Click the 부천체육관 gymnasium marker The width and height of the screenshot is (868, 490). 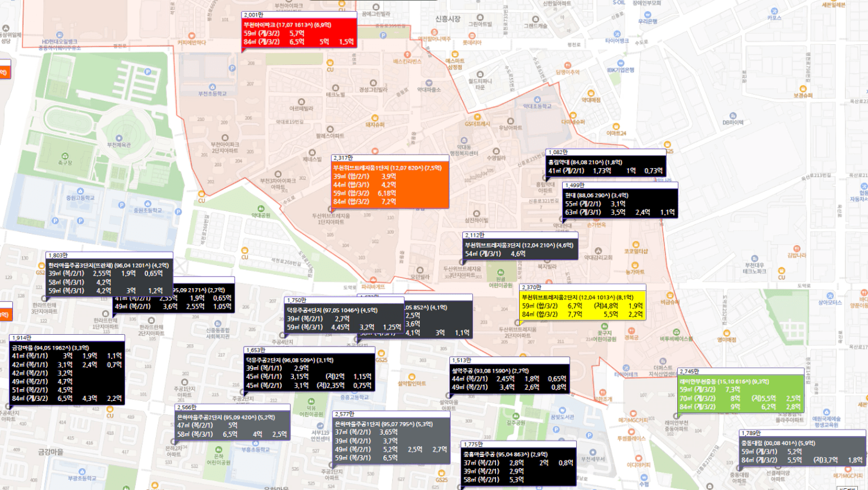[119, 139]
